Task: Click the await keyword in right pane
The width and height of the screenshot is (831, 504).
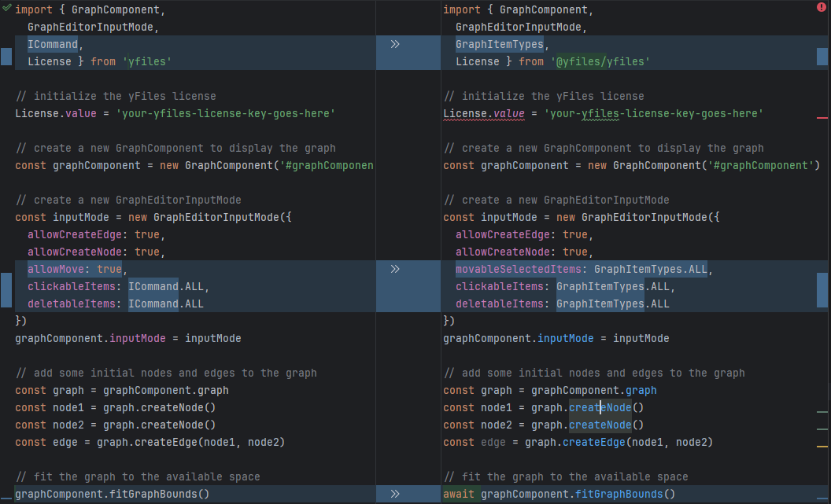Action: point(459,494)
